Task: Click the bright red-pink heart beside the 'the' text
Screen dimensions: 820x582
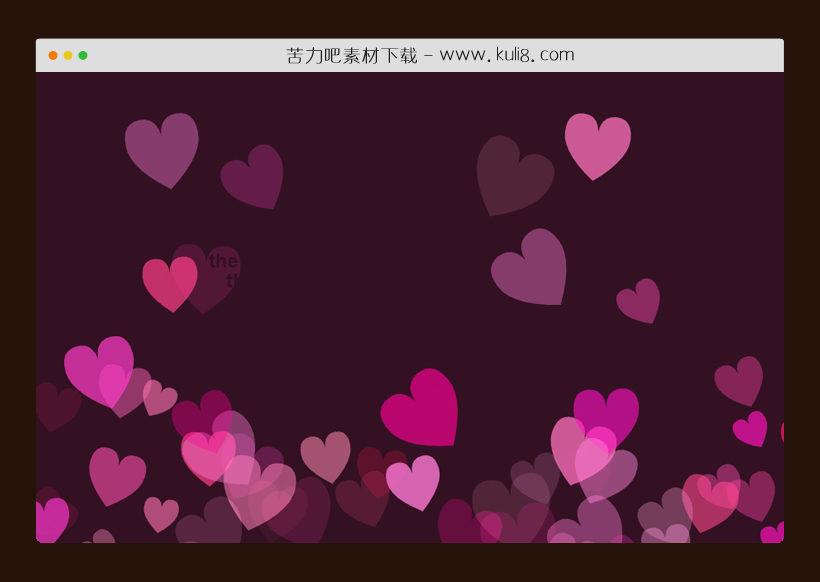Action: click(x=170, y=281)
